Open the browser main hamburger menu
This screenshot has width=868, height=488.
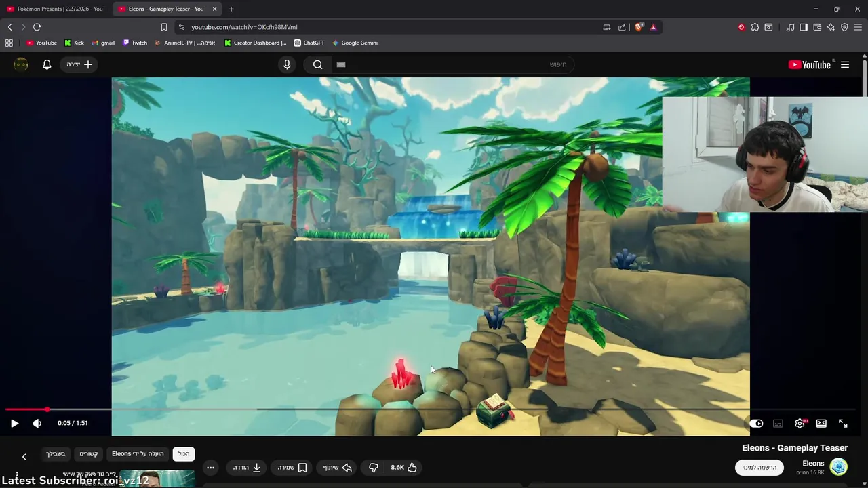[x=858, y=27]
